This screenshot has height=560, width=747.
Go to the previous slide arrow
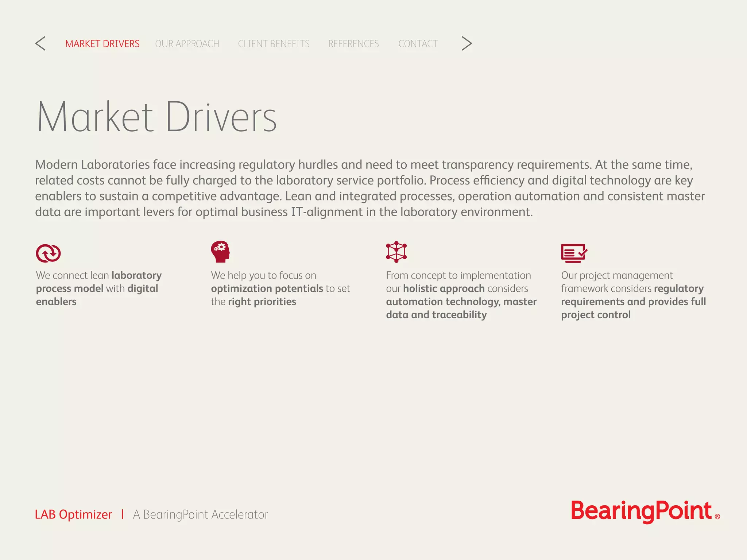coord(40,43)
